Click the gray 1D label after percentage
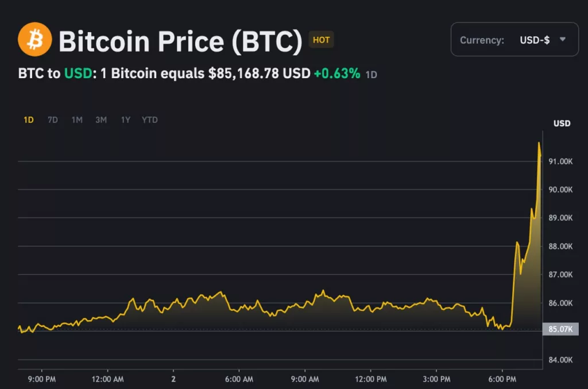The width and height of the screenshot is (588, 389). point(372,75)
